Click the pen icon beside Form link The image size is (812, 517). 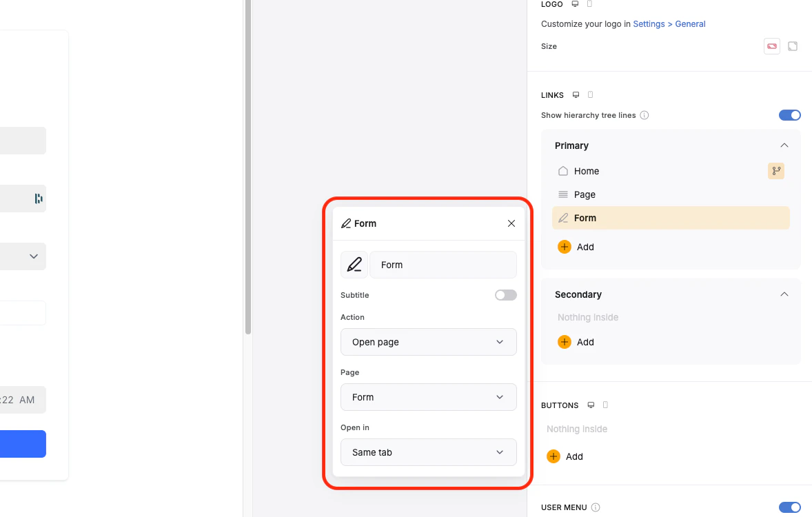pyautogui.click(x=563, y=218)
